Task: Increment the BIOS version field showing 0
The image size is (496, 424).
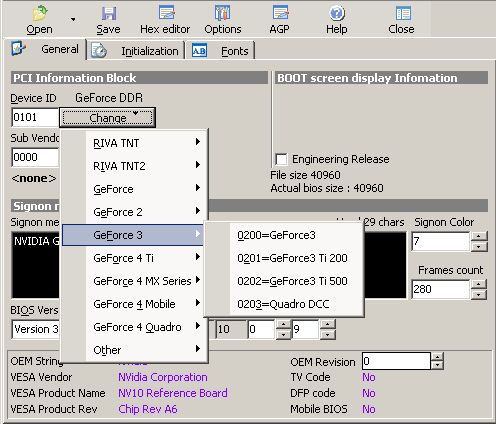Action: click(283, 324)
